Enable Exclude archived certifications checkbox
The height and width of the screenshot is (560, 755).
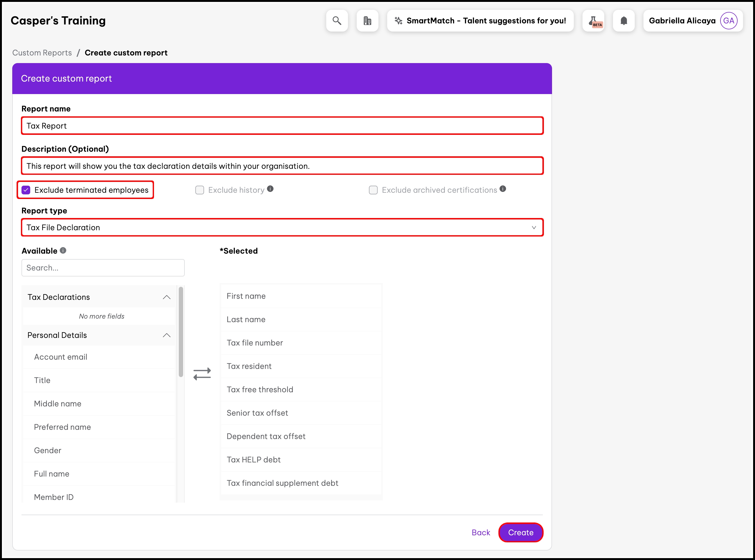tap(373, 190)
